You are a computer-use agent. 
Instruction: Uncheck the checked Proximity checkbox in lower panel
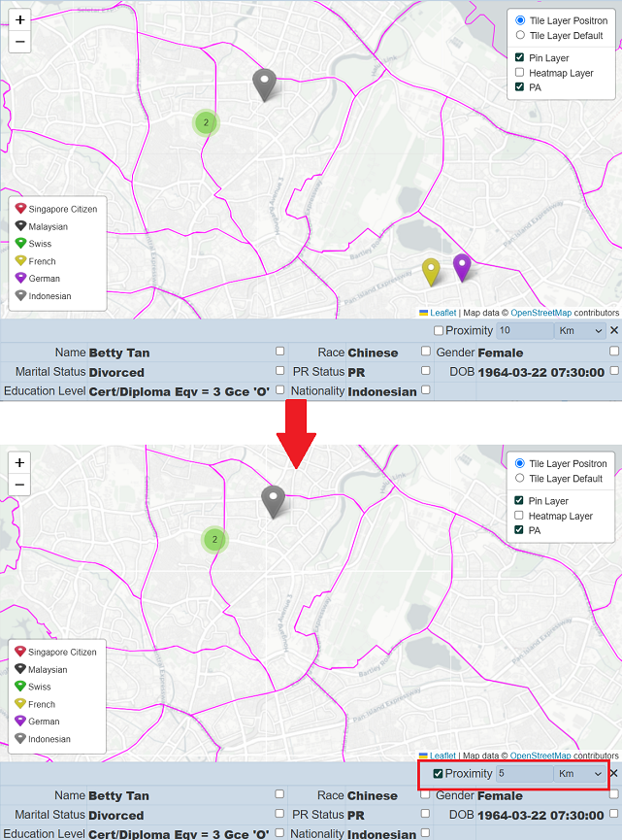(x=439, y=774)
